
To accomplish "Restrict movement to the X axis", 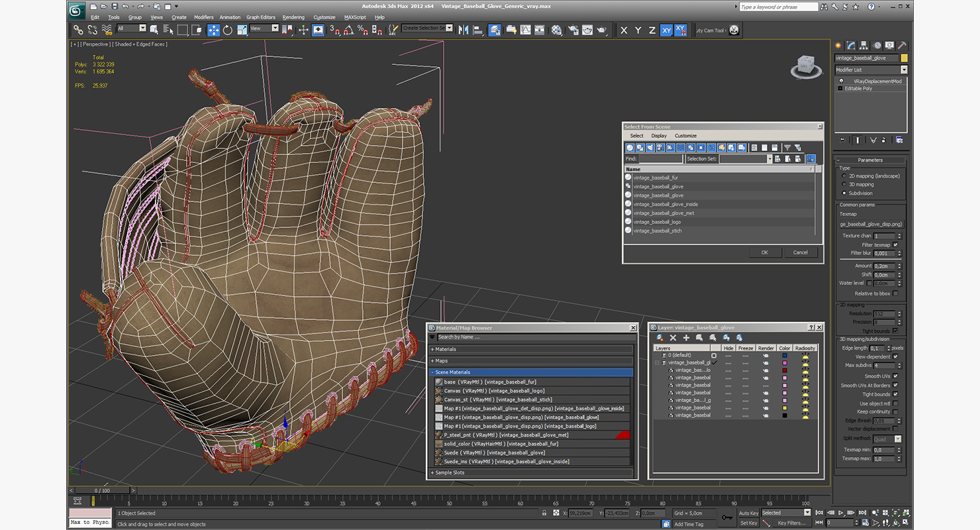I will [x=624, y=30].
